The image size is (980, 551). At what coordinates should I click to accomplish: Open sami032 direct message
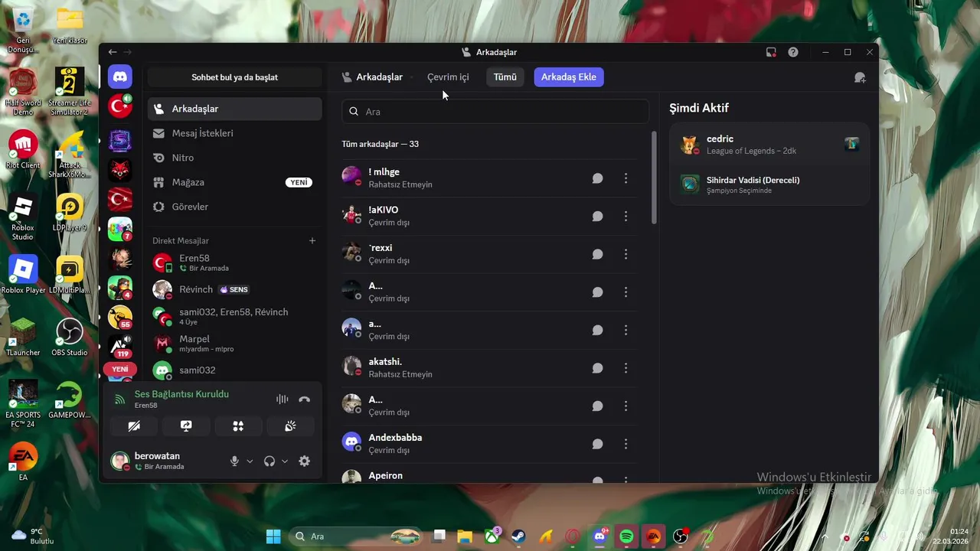click(234, 370)
